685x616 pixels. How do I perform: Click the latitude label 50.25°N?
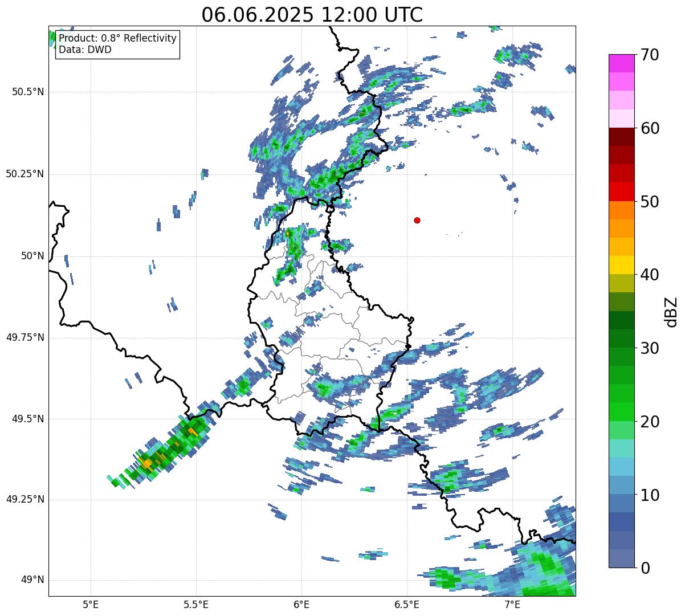[x=25, y=174]
